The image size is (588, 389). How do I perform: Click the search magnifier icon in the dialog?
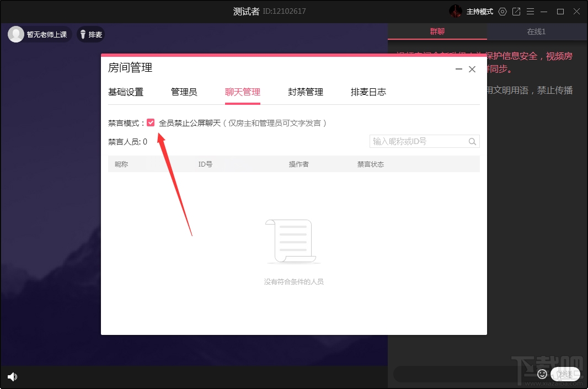point(472,141)
